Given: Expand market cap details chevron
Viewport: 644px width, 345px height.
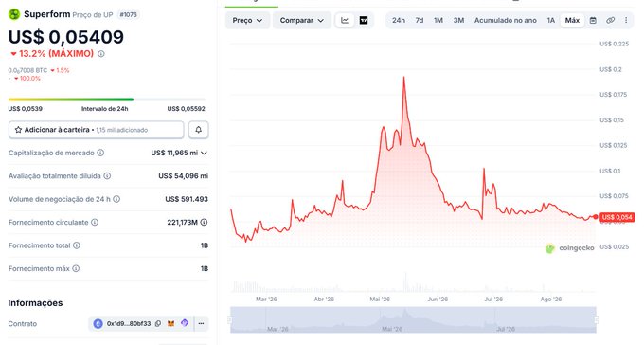Looking at the screenshot, I should click(x=205, y=153).
